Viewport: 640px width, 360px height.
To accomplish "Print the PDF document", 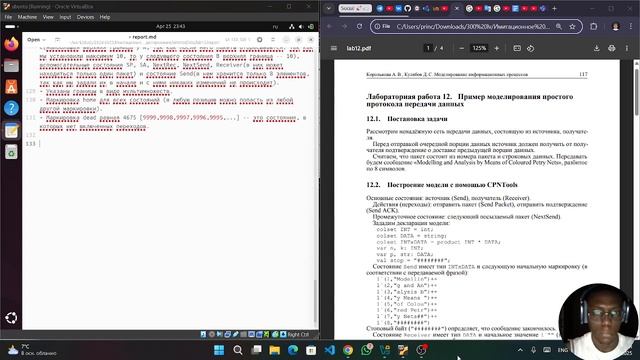I will (611, 48).
